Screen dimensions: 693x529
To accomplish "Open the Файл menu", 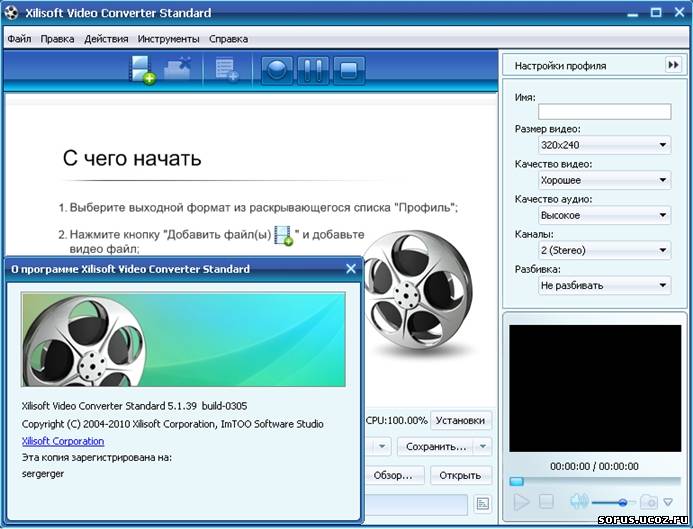I will point(19,39).
